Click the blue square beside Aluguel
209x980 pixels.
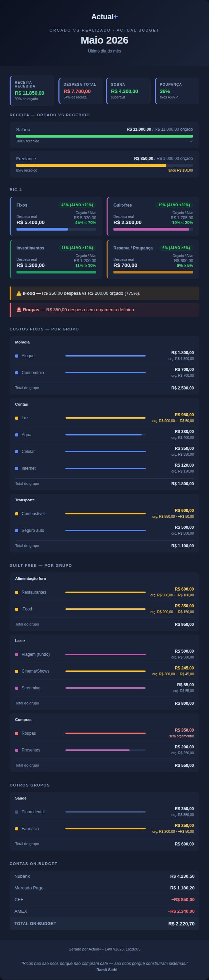coord(16,356)
